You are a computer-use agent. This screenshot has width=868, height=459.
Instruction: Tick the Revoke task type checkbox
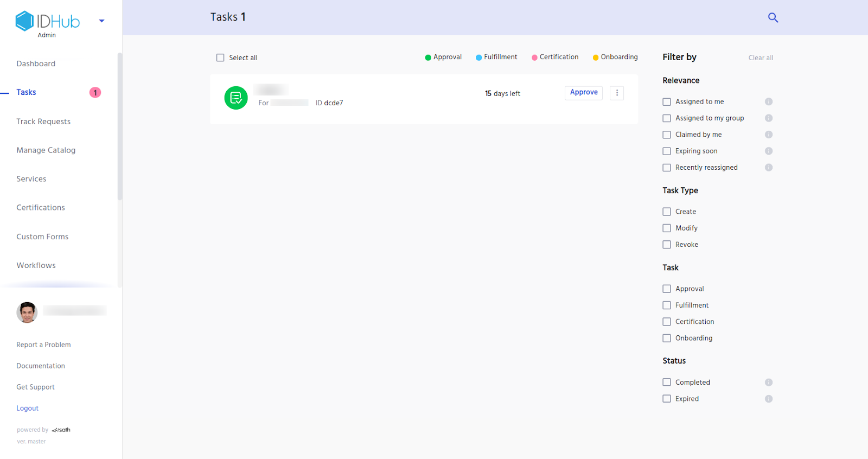[667, 245]
